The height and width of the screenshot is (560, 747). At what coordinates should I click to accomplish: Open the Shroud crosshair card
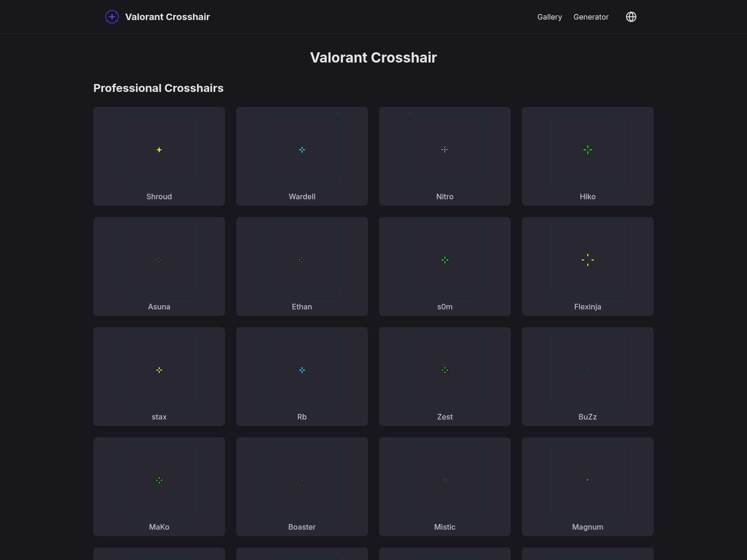point(159,156)
